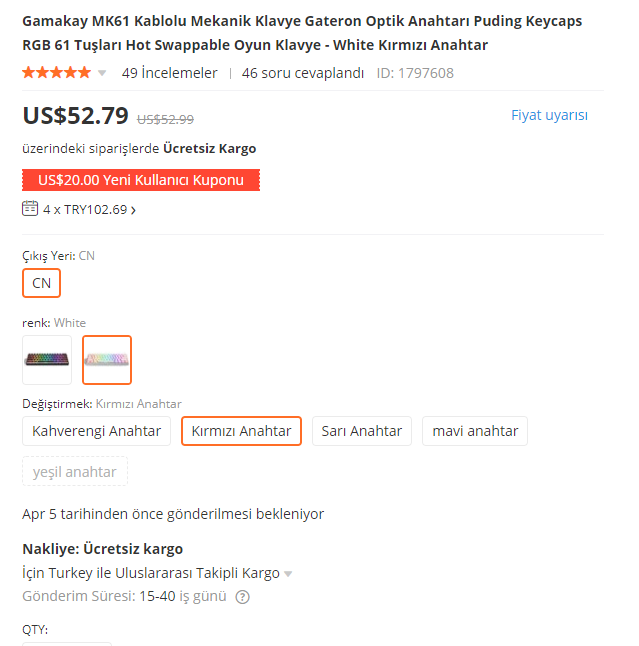The image size is (639, 646).
Task: Open the installment calendar icon
Action: [30, 209]
